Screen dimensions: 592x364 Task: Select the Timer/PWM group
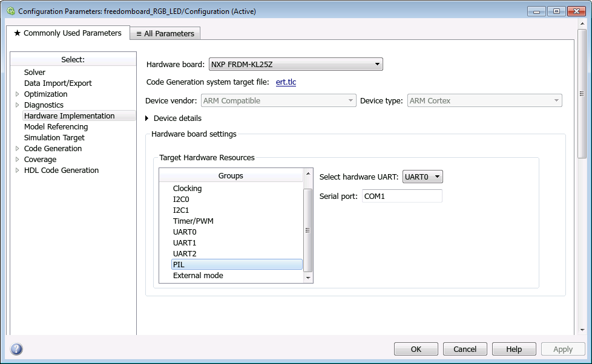pyautogui.click(x=193, y=221)
